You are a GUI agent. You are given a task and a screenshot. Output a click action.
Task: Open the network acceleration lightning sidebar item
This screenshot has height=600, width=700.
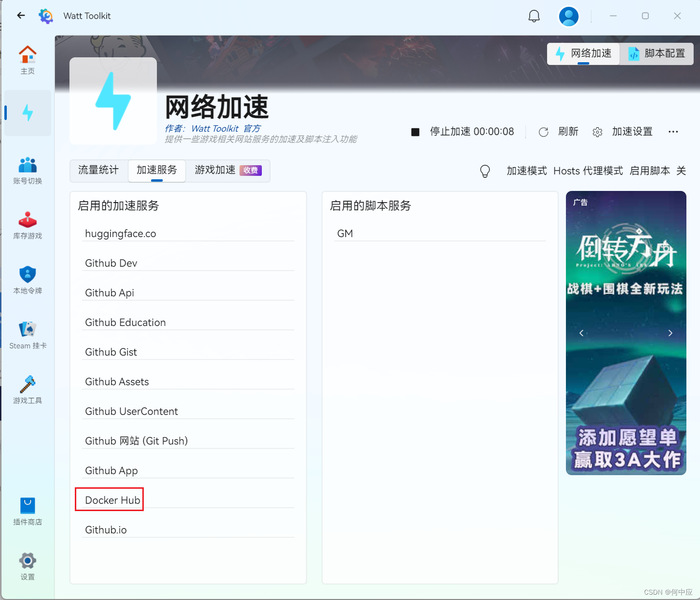(28, 113)
